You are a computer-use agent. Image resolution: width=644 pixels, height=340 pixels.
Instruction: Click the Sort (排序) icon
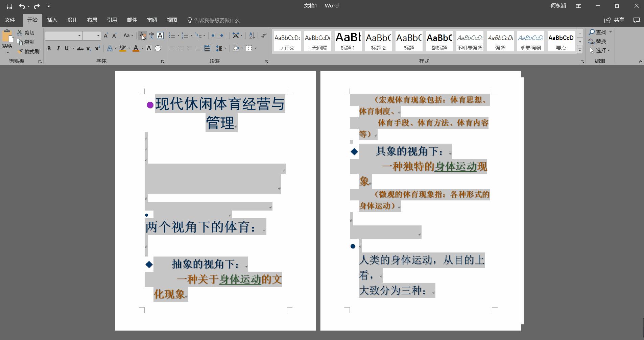(252, 35)
